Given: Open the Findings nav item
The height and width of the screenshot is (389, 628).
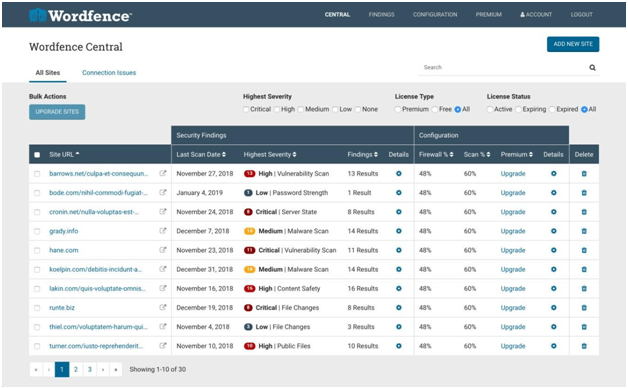Looking at the screenshot, I should coord(381,14).
